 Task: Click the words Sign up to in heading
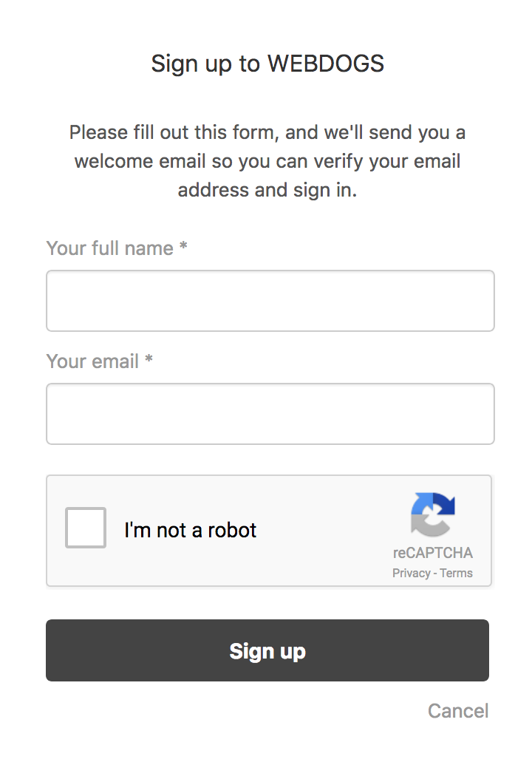205,64
